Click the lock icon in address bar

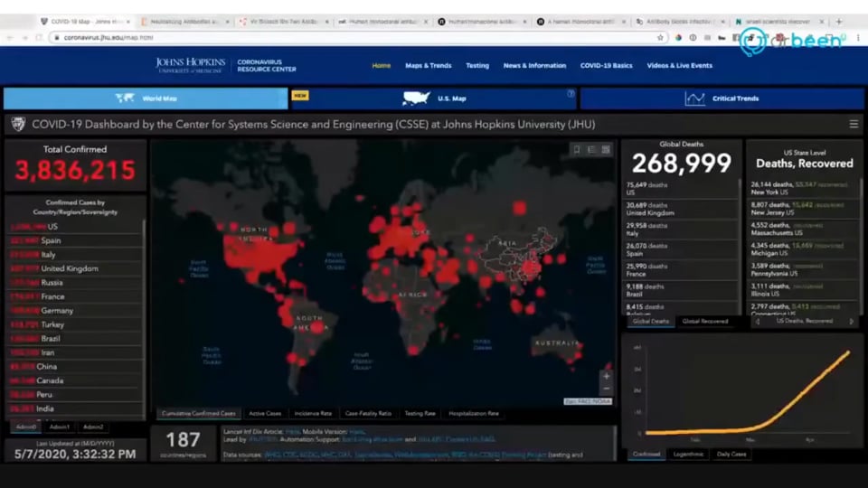pos(56,38)
